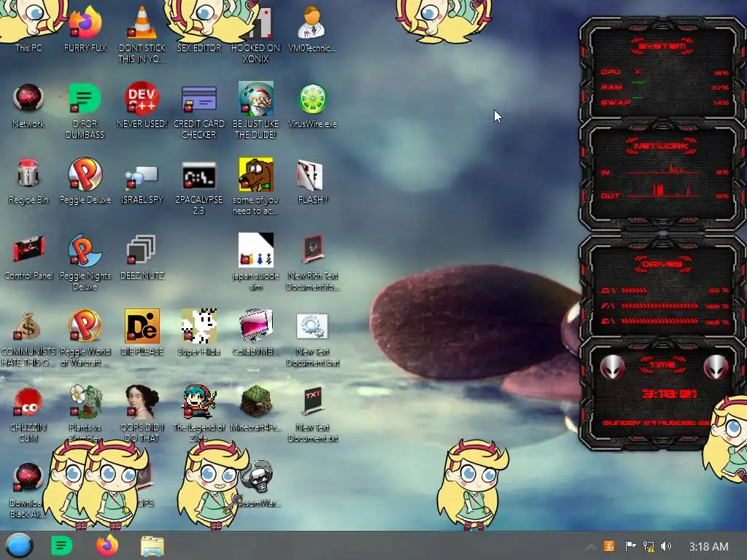Open the Firefox shortcut labeled FURRY FUX
Image resolution: width=747 pixels, height=560 pixels.
(x=85, y=23)
